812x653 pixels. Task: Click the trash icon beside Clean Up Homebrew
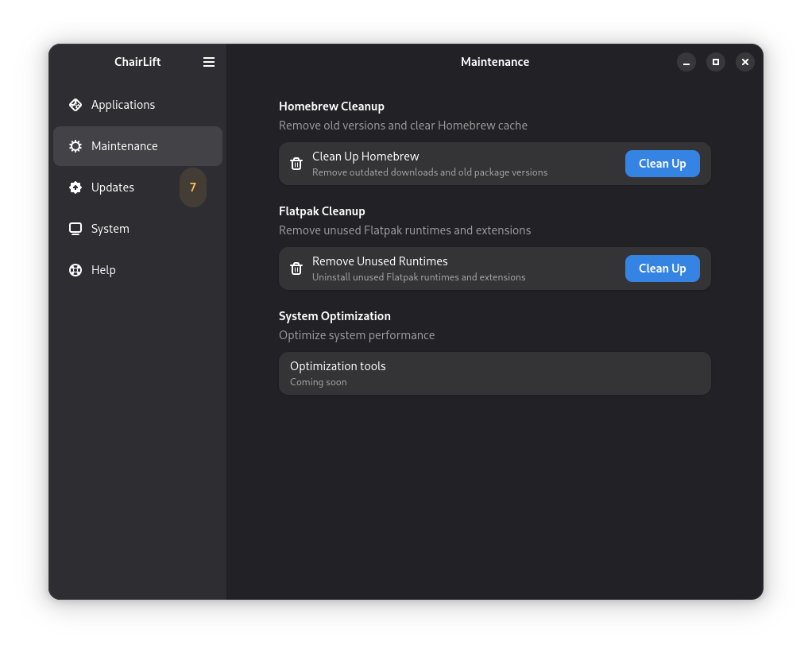296,164
